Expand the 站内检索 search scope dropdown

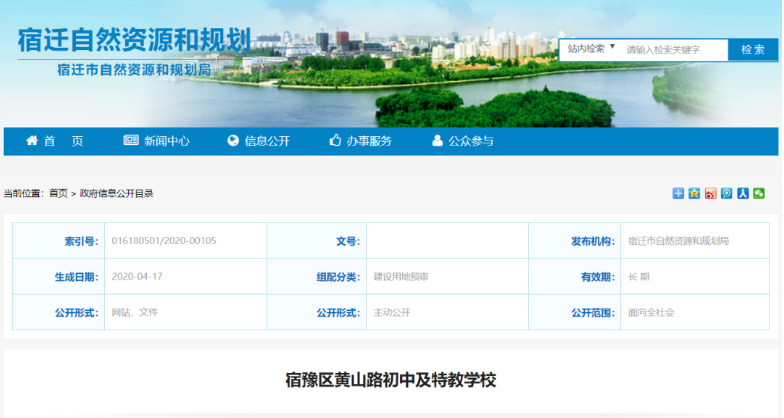[x=590, y=48]
